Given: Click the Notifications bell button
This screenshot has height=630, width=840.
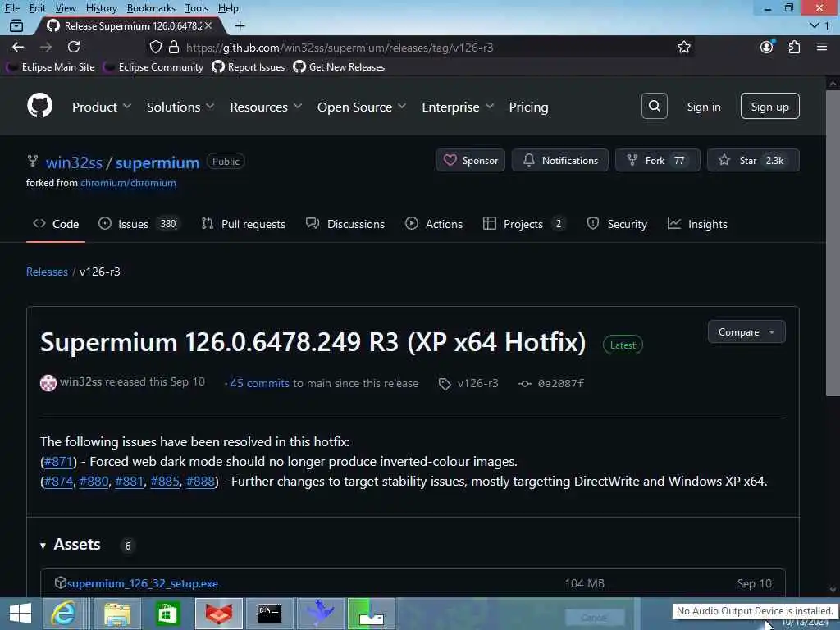Looking at the screenshot, I should [559, 160].
